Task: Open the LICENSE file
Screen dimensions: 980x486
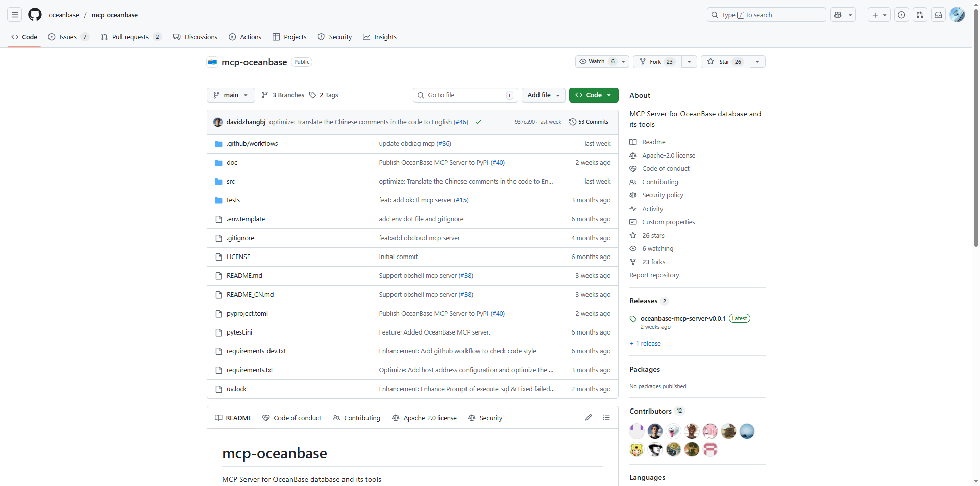Action: pyautogui.click(x=238, y=257)
